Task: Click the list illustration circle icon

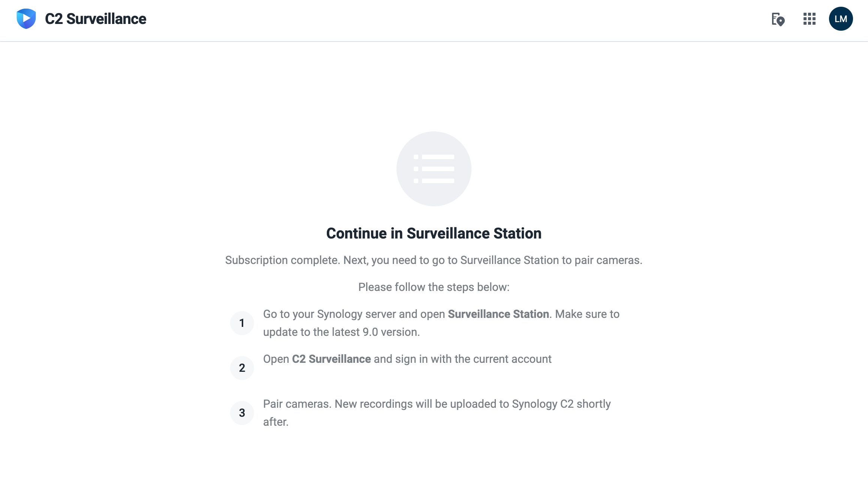Action: pos(434,169)
